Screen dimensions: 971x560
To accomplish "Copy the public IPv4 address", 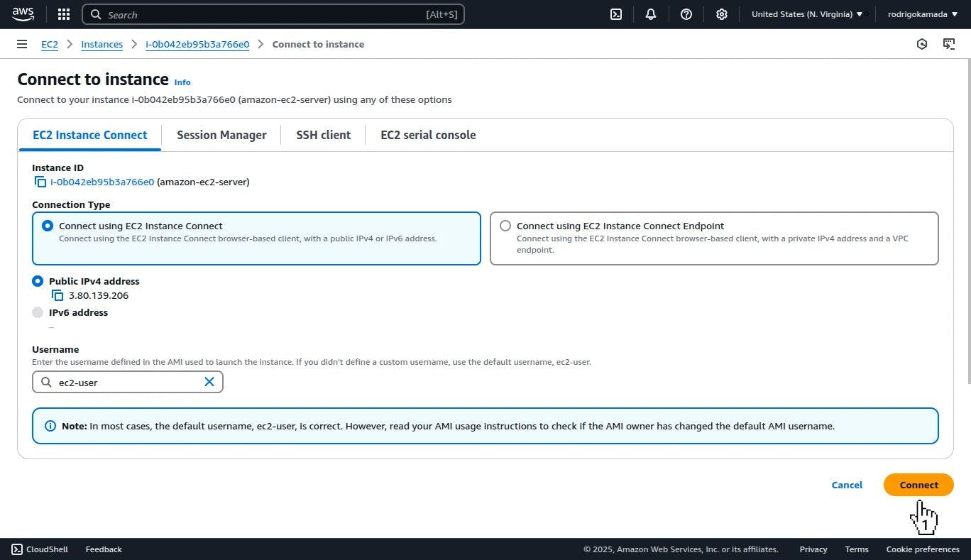I will click(x=57, y=295).
